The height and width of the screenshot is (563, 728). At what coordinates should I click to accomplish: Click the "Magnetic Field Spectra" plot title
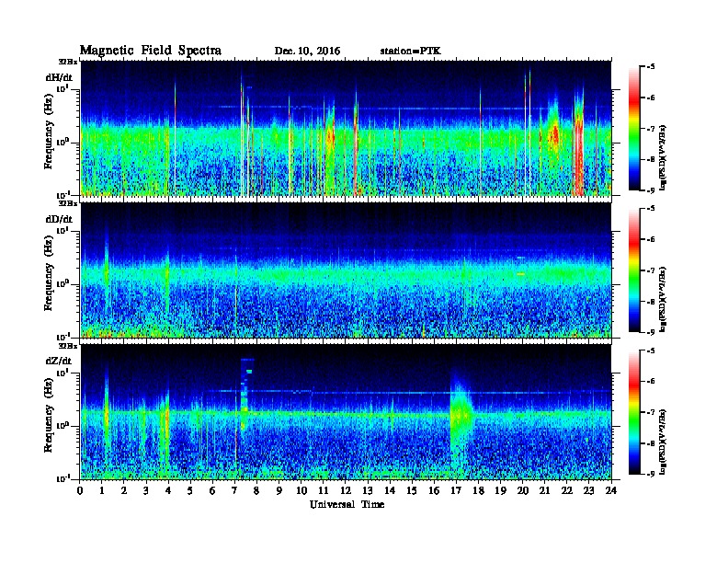(151, 51)
